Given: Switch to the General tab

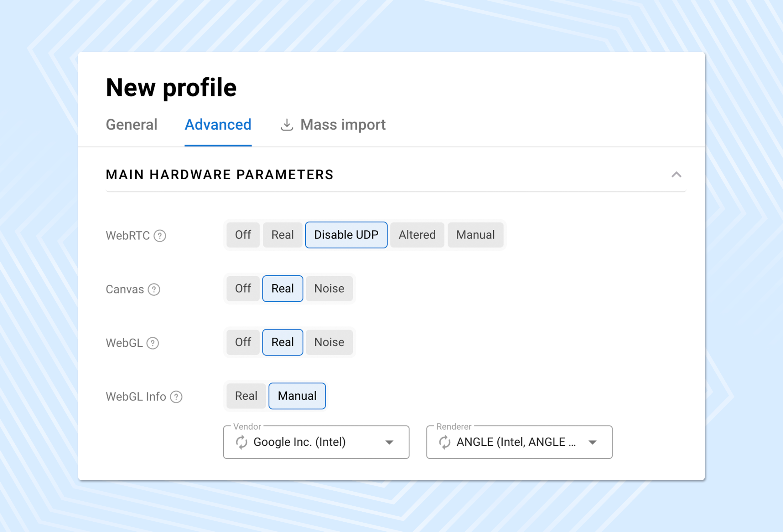Looking at the screenshot, I should tap(132, 125).
